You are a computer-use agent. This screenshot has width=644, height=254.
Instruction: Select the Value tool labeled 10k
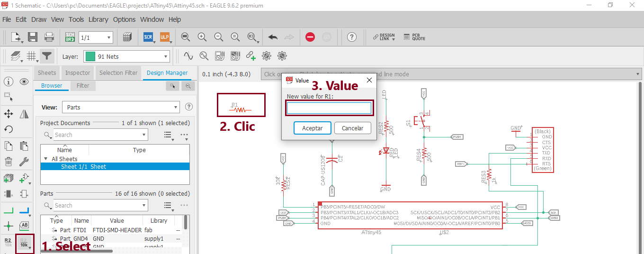point(24,243)
